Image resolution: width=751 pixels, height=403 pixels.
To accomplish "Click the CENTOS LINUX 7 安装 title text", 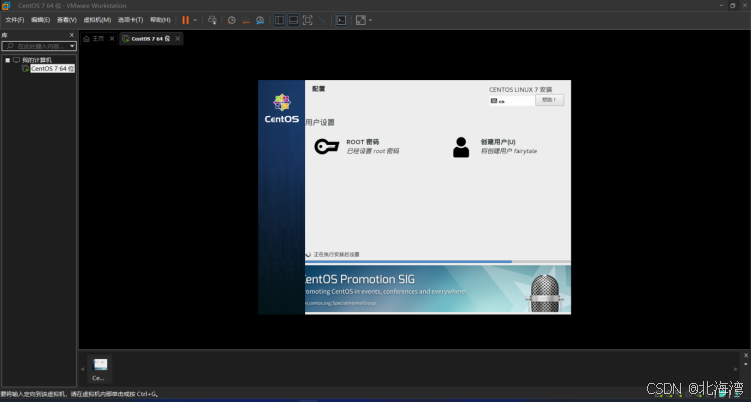I will (x=521, y=90).
